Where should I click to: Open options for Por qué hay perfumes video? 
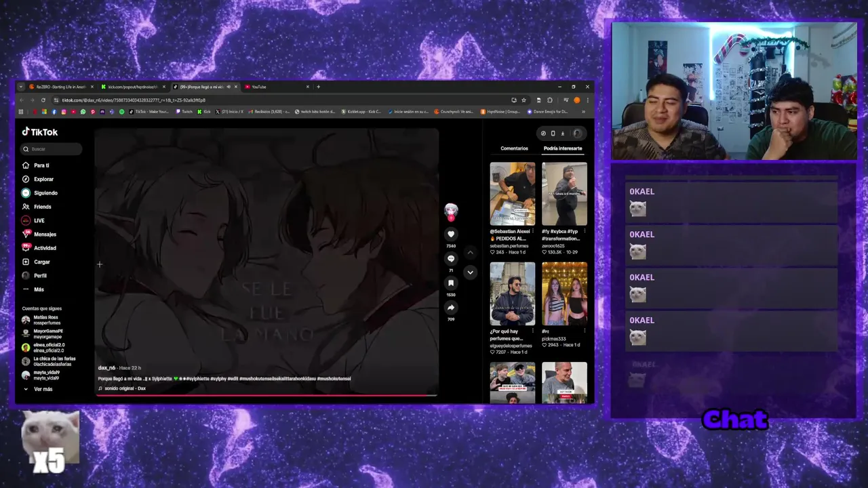click(534, 331)
